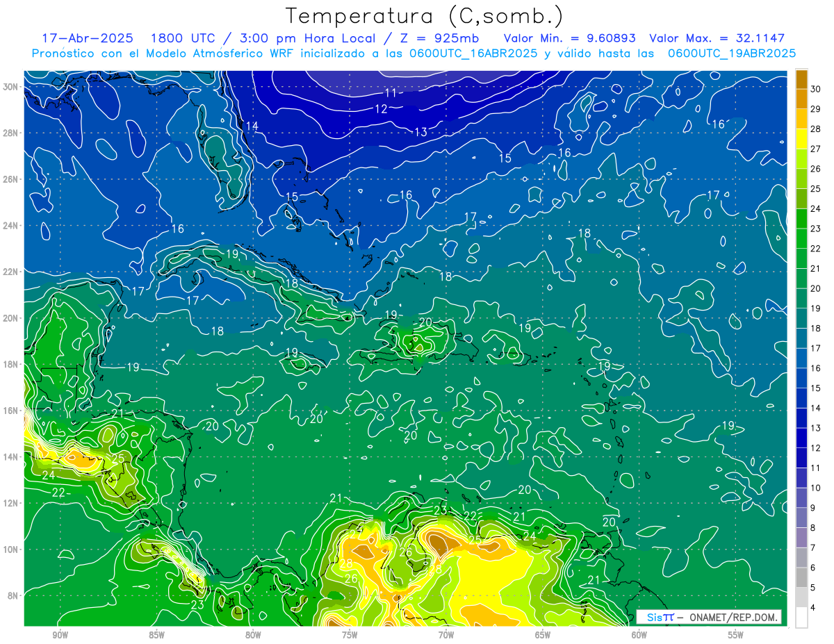Click contour label '11' on the map
The image size is (834, 644).
[x=391, y=93]
